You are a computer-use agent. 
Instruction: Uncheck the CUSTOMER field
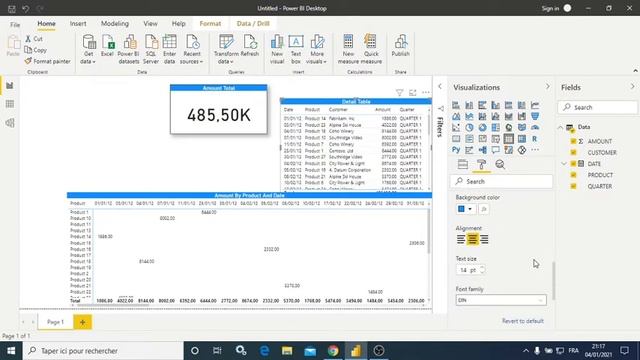pos(573,152)
